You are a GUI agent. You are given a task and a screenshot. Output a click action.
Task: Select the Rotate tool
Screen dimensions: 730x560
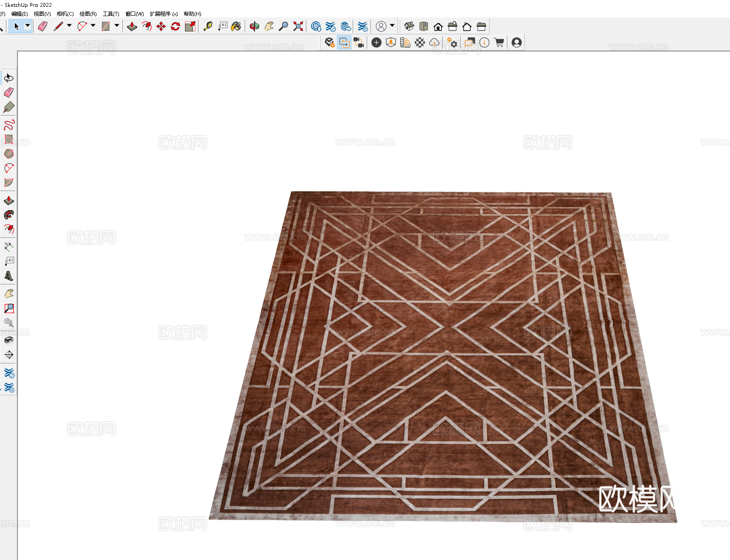[175, 26]
